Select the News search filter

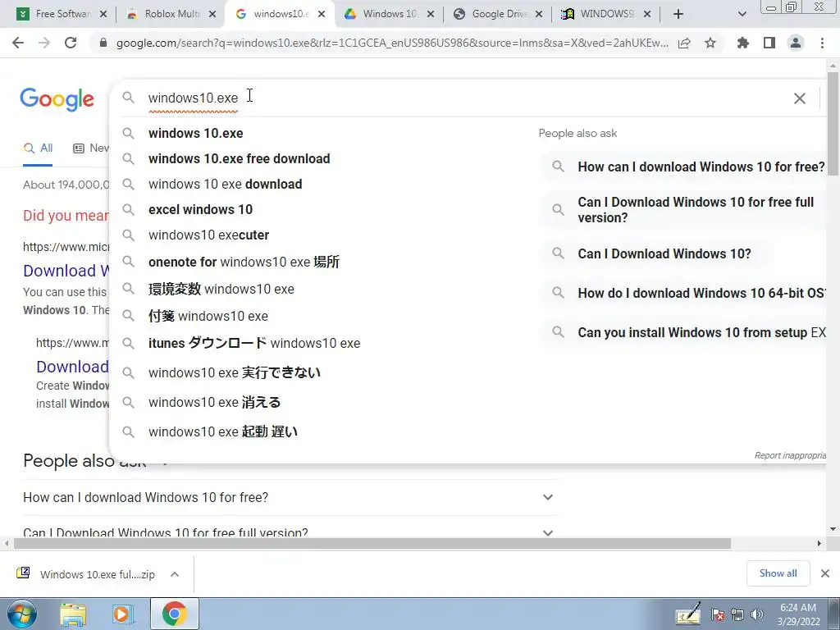click(91, 148)
